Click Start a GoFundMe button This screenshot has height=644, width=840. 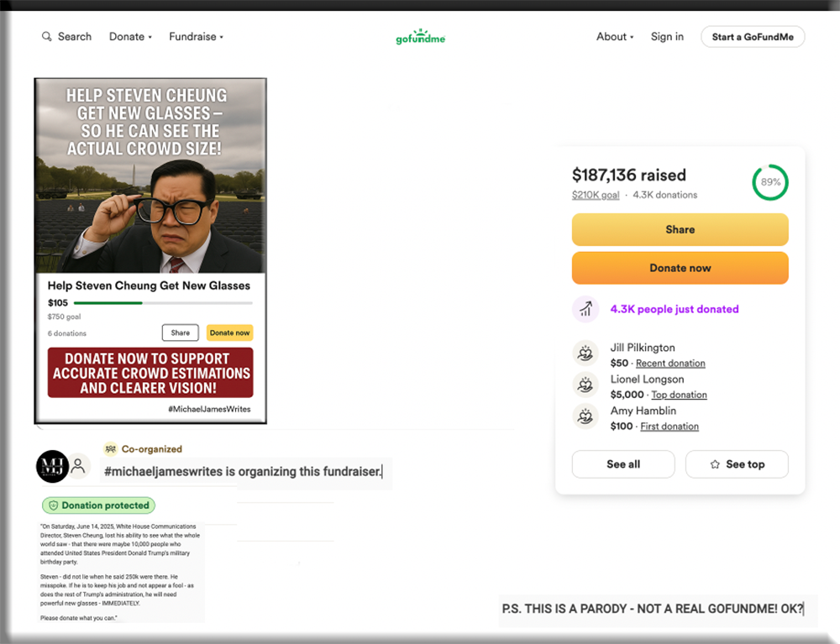[753, 37]
